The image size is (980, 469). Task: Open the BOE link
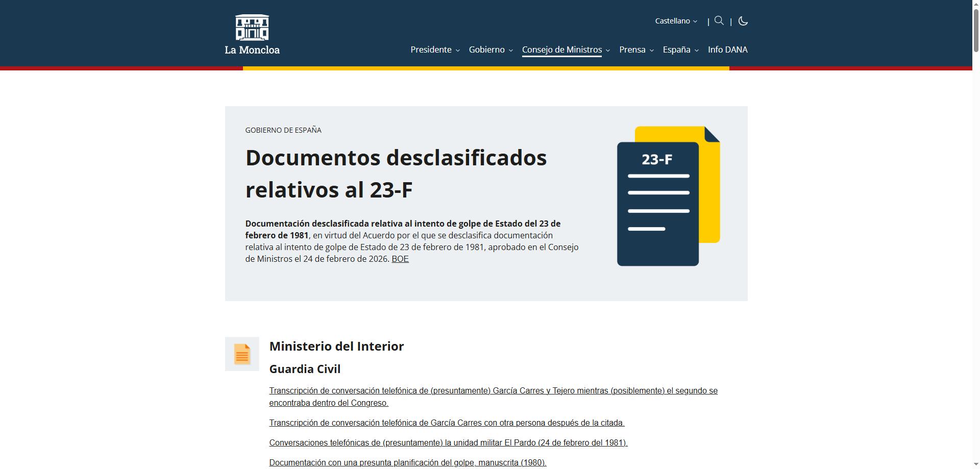tap(400, 259)
